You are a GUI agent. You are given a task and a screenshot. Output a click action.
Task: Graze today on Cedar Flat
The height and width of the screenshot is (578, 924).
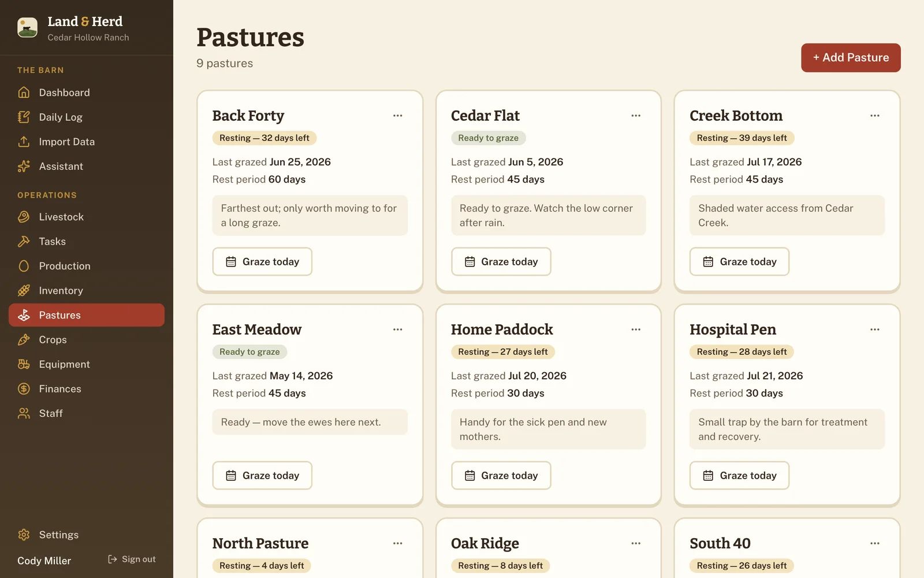point(501,262)
